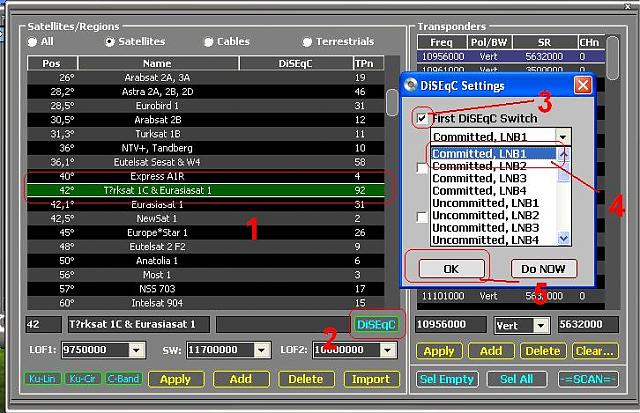Choose Committed, LNB4 in the list

point(493,191)
